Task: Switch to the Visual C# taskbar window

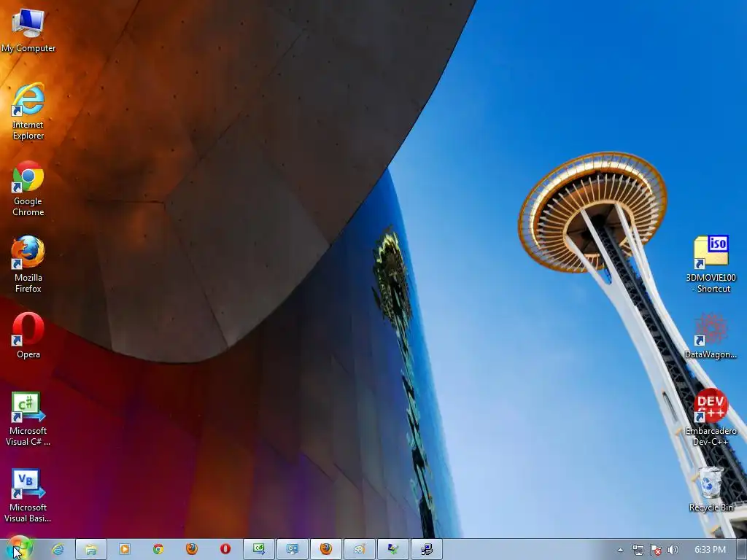Action: 259,549
